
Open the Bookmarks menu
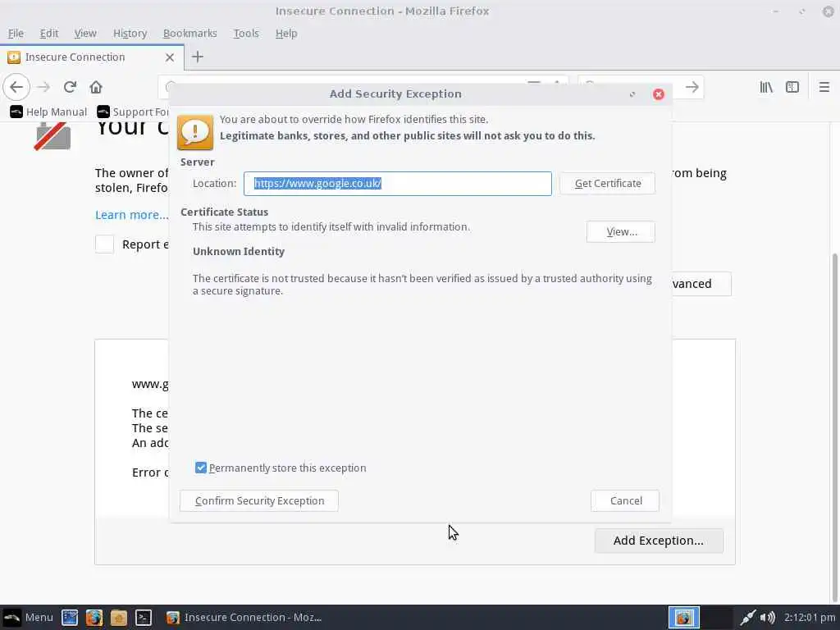pos(189,33)
